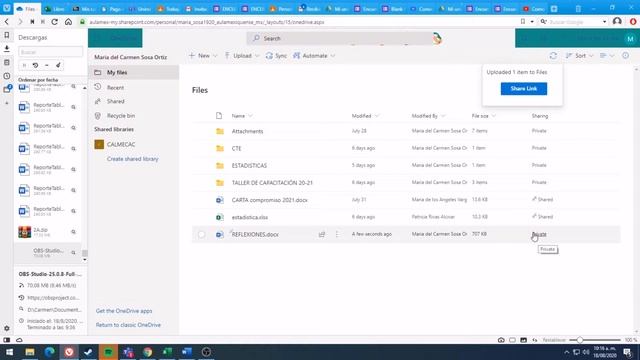Select the REFLEXIONES.docx row checkbox circle

coord(201,235)
